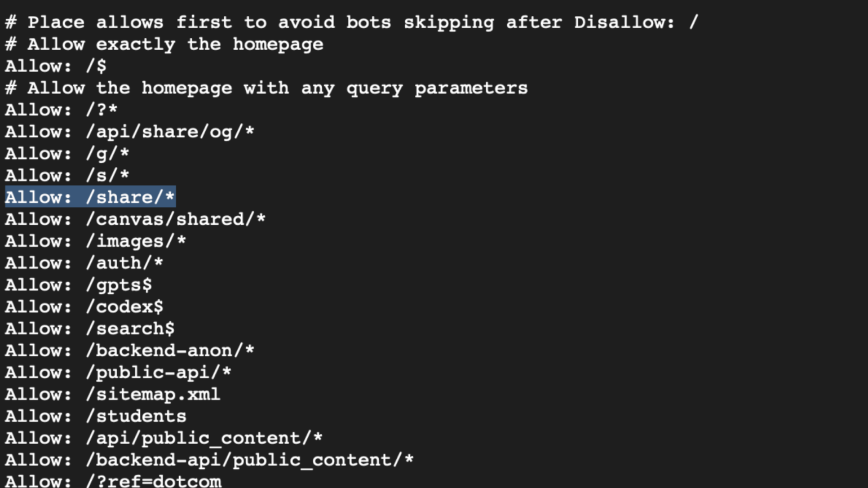Click the Allow: /images/* rule
The image size is (868, 488).
coord(96,241)
